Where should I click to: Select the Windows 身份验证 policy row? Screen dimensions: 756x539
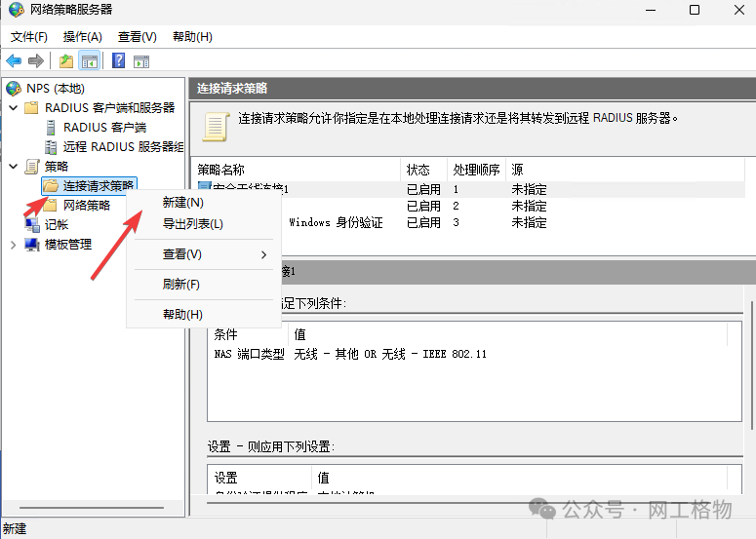468,222
